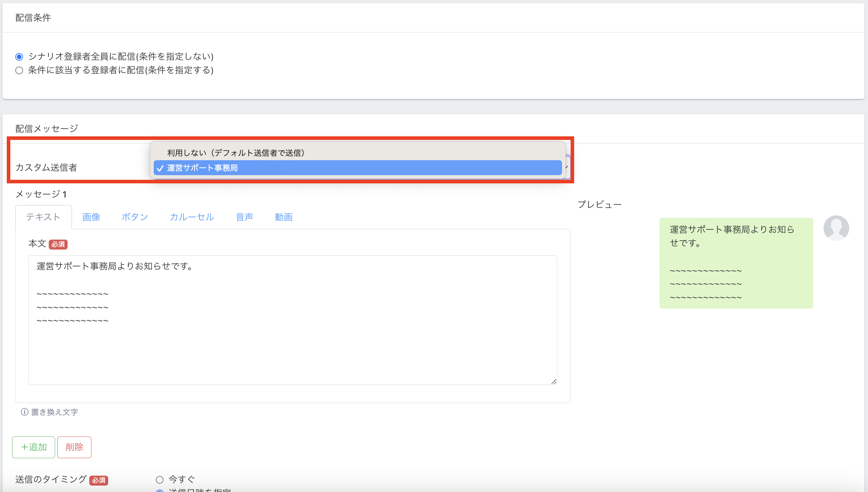Pick '利用しない（デフォルト送信者で送信）' dropdown option
Viewport: 868px width, 492px height.
tap(235, 153)
